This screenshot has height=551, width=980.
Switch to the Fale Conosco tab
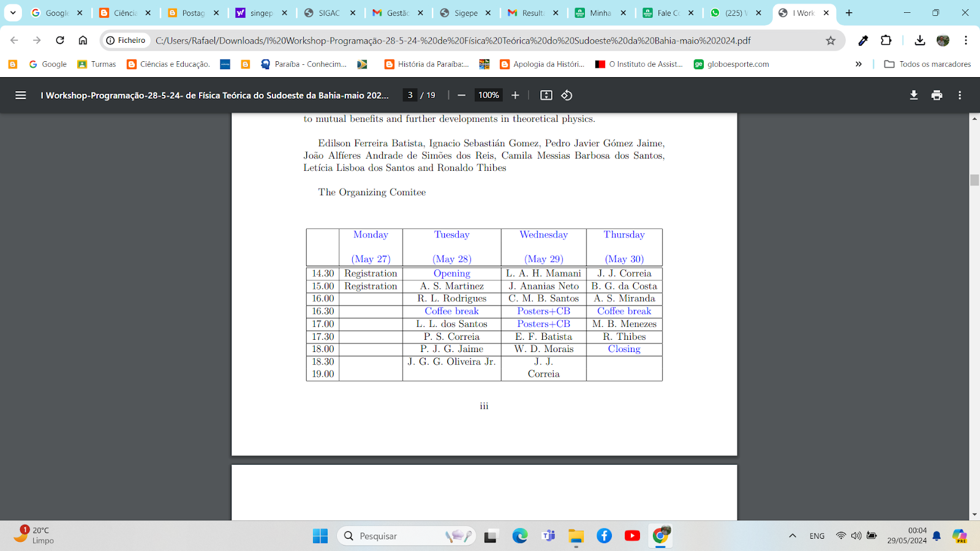(668, 13)
